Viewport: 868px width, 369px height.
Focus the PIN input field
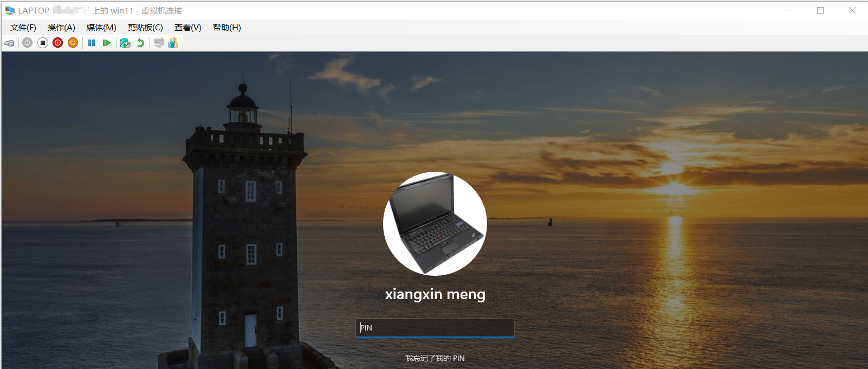tap(435, 328)
